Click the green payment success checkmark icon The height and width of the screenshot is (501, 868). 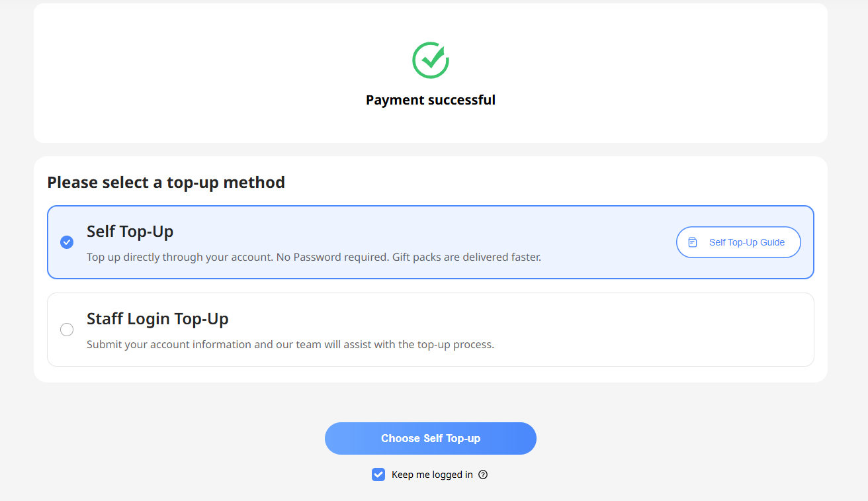pyautogui.click(x=431, y=60)
